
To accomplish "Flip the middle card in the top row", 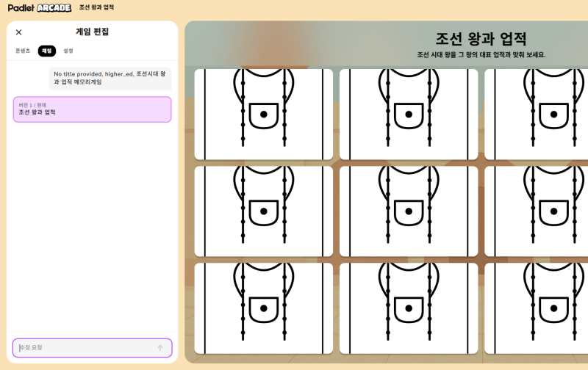I will [409, 115].
